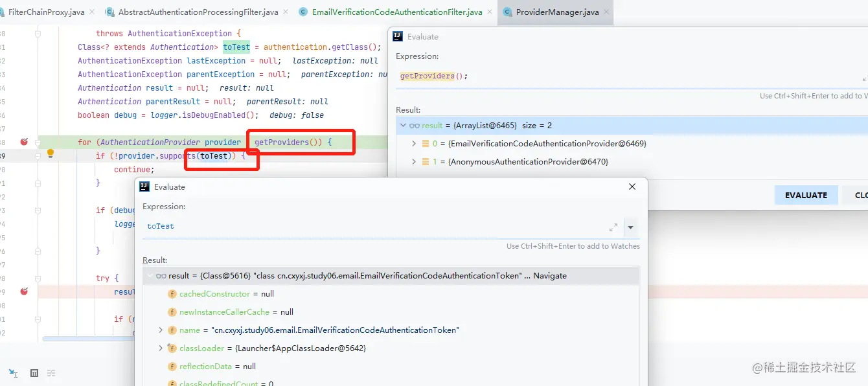The image size is (868, 386).
Task: Click the list element icon for item 0 EmailVerificationCodeAuthenticationProvider
Action: [x=426, y=144]
